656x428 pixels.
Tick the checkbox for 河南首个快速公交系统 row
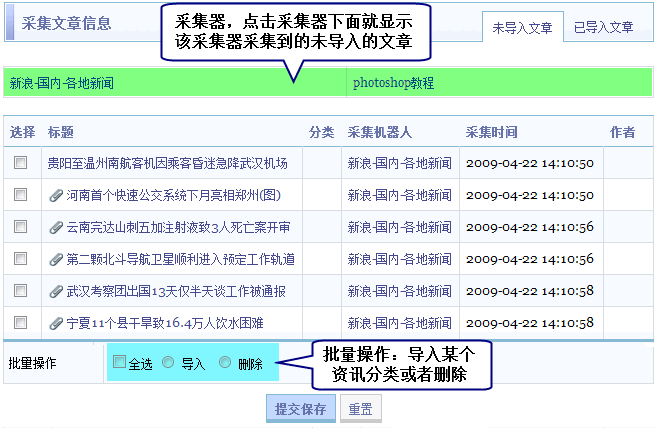21,195
